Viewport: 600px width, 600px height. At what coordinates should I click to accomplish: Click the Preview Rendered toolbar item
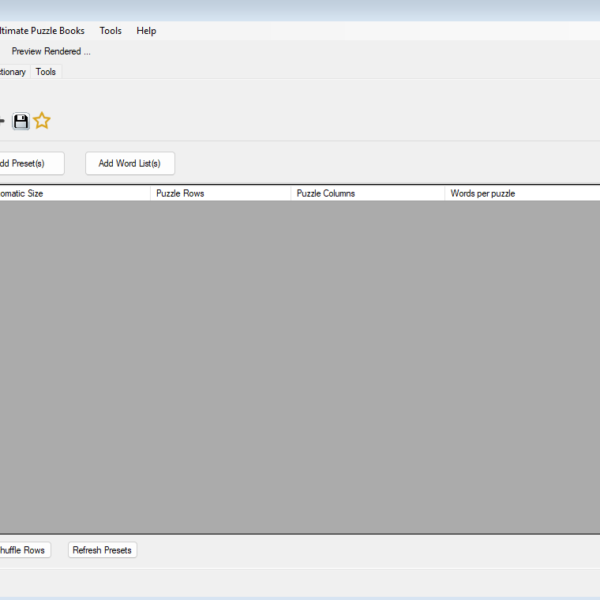51,51
